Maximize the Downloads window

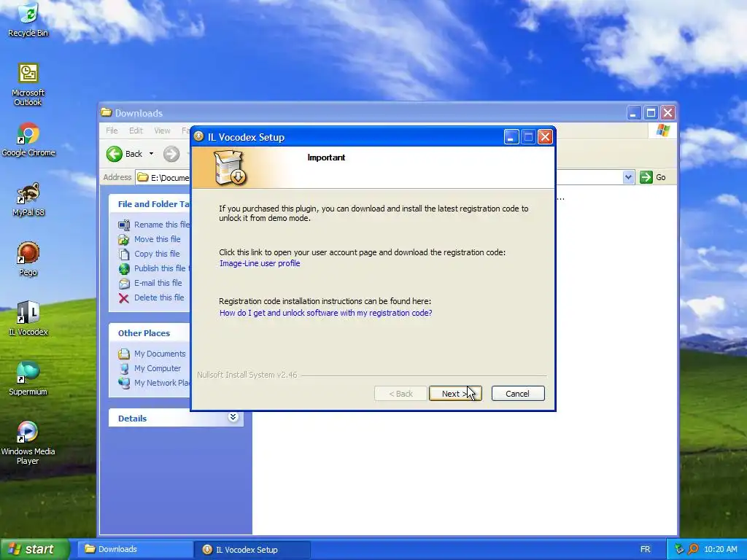[x=651, y=113]
